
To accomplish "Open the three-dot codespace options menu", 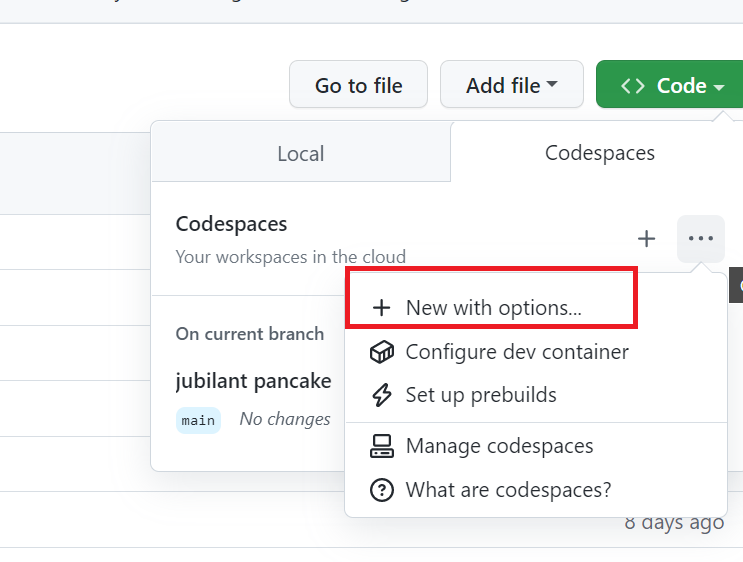I will tap(701, 238).
